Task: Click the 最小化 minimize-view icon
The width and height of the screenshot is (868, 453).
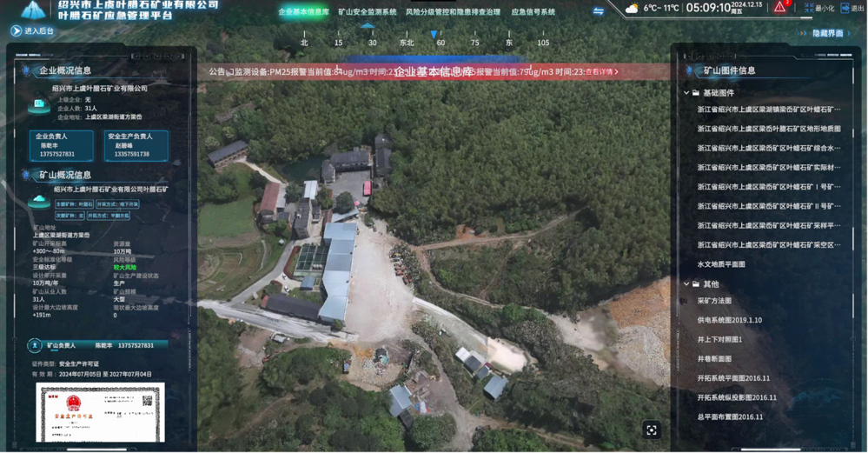Action: (x=809, y=8)
